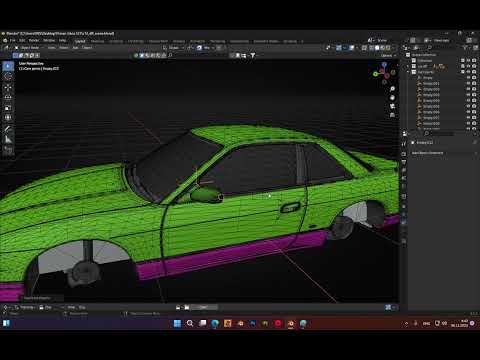Click the viewport zoom magnifier gizmo
The image size is (480, 360).
tap(392, 89)
